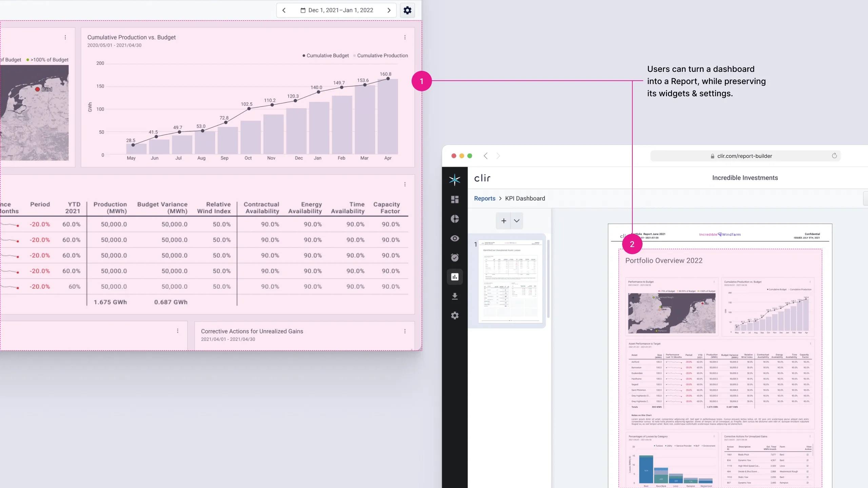
Task: Select page 1 thumbnail in report builder
Action: [510, 281]
